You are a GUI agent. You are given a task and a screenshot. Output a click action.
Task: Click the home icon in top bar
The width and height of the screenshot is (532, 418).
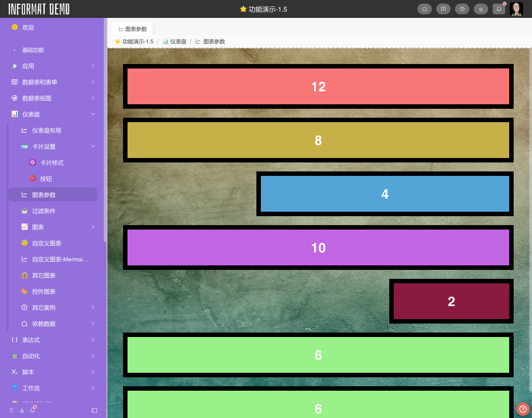425,9
